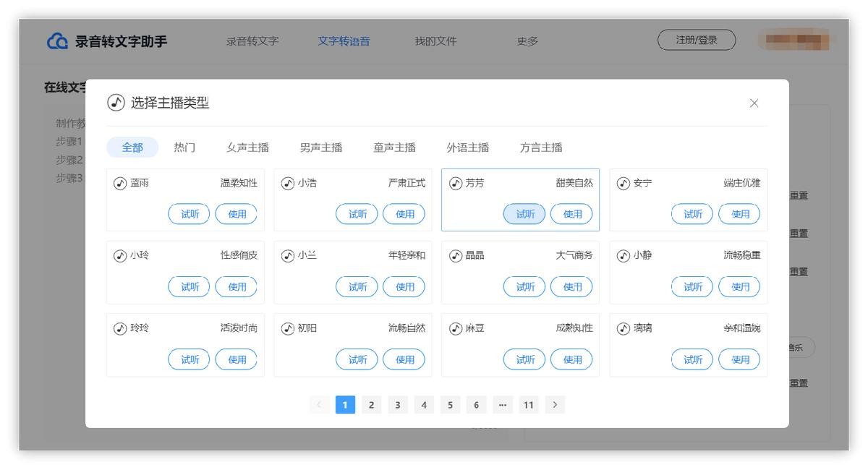Screen dimensions: 868x470
Task: Click the music note icon beside 蓝雨
Action: click(x=120, y=184)
